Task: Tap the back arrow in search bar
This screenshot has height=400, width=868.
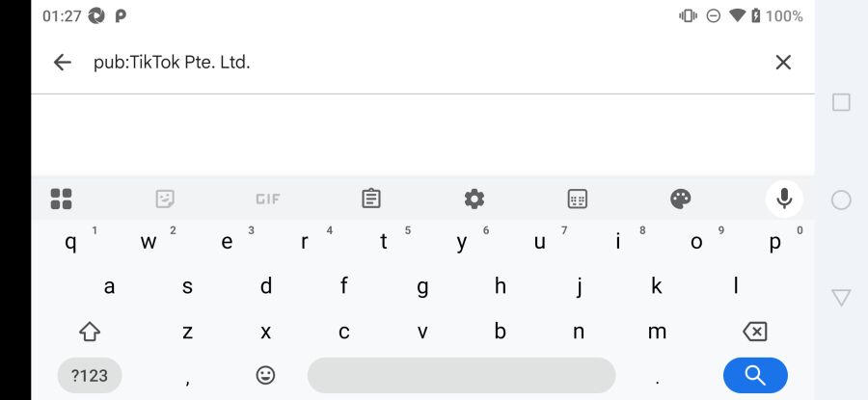Action: (x=63, y=63)
